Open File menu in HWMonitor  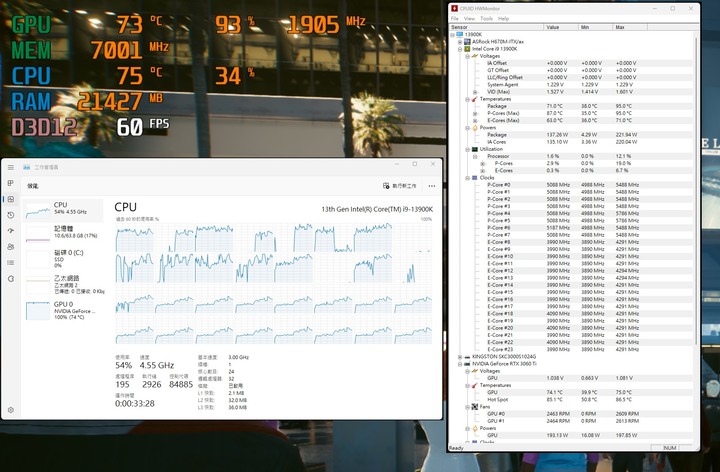pyautogui.click(x=455, y=19)
